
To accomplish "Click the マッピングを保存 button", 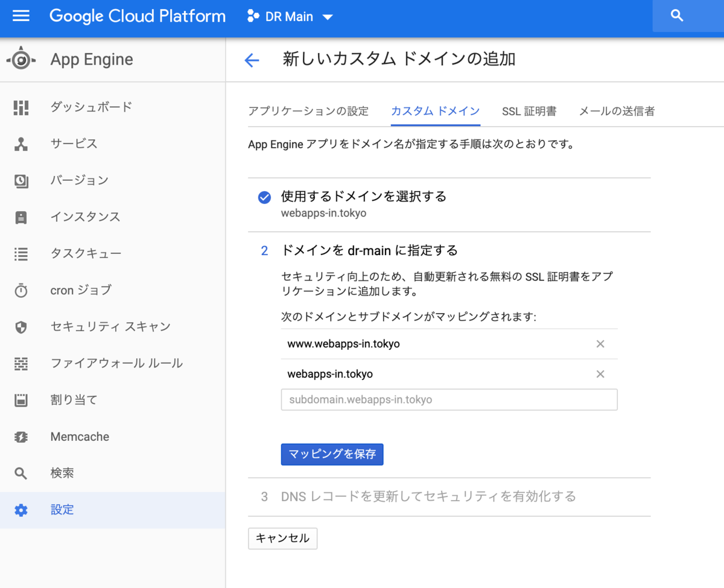I will (332, 454).
